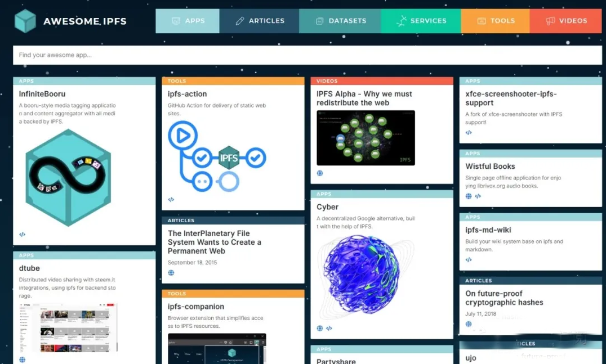Image resolution: width=606 pixels, height=364 pixels.
Task: Click 'Build your wiki system base' description text
Action: point(514,245)
